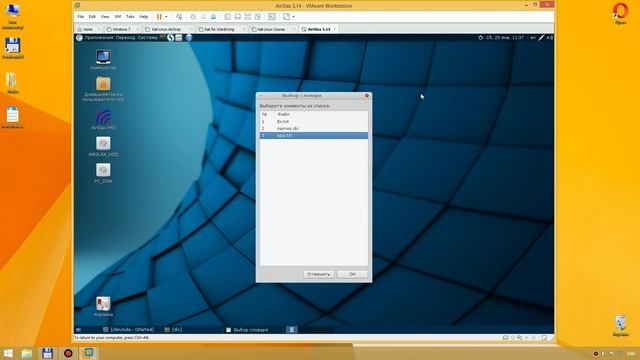The width and height of the screenshot is (640, 360).
Task: Click the date and time clock in guest panel
Action: [504, 38]
